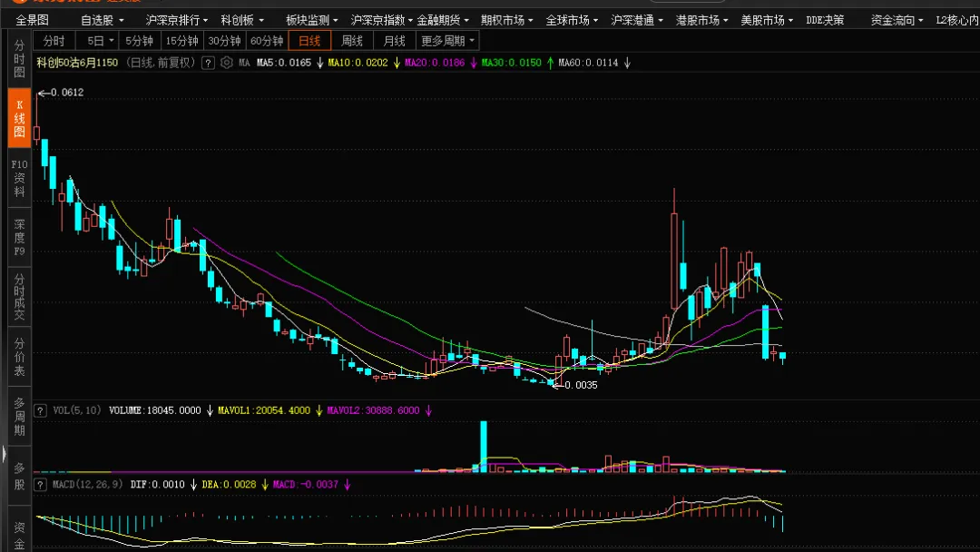Open the DDE决策 menu item
This screenshot has width=980, height=552.
pyautogui.click(x=825, y=21)
